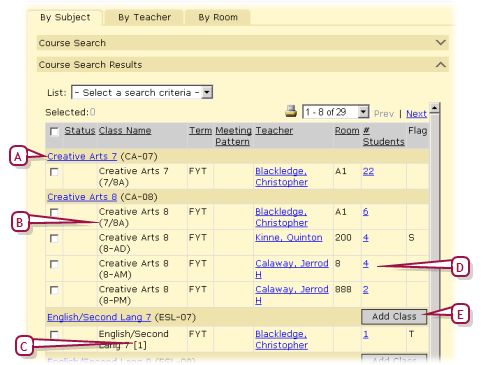Viewport: 483px width, 365px height.
Task: Open the 22 students link
Action: (368, 171)
